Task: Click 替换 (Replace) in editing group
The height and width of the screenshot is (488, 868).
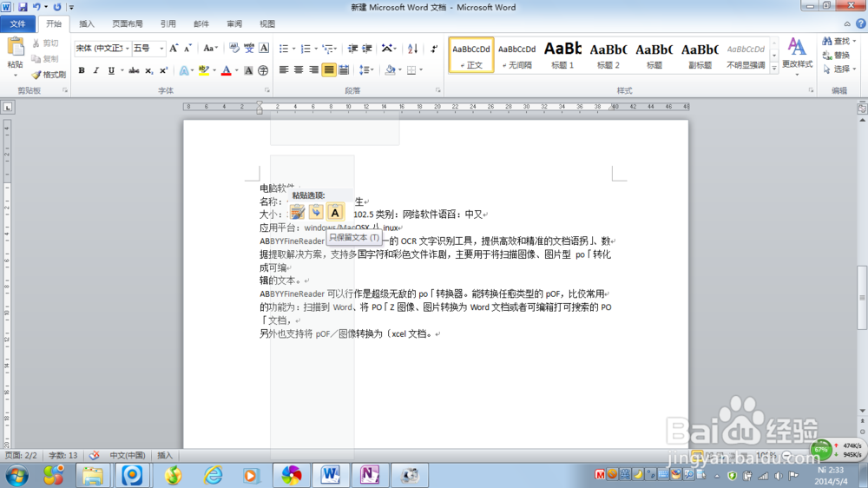Action: 837,56
